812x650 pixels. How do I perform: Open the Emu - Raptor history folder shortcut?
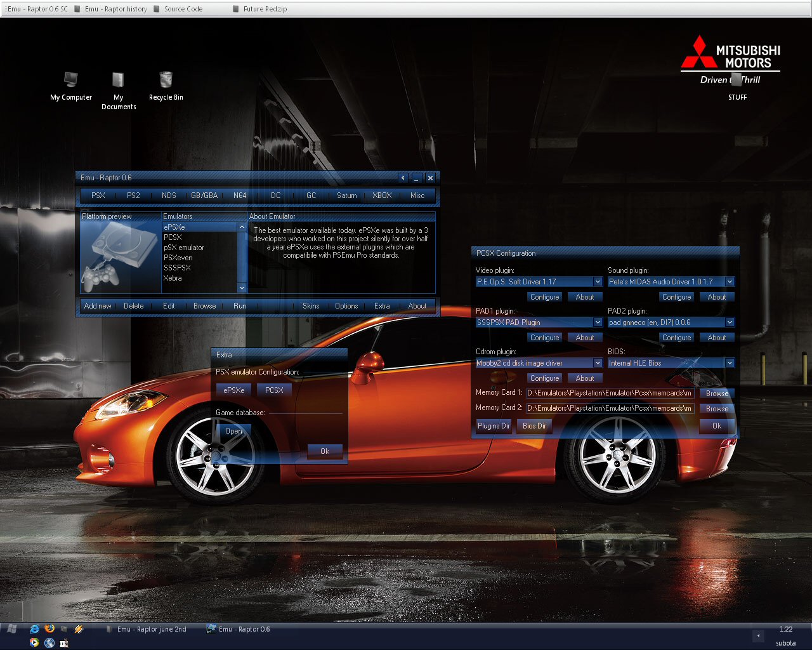110,9
